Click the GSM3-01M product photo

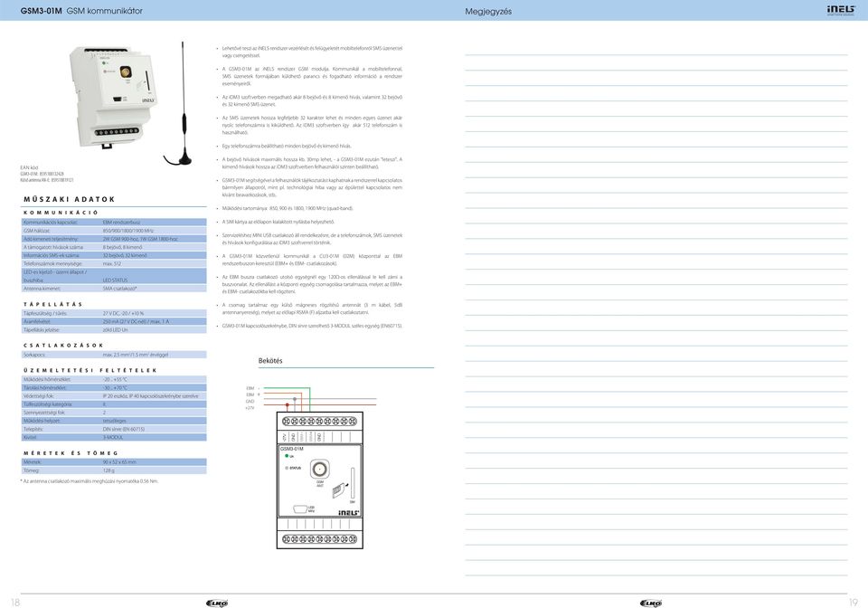[114, 98]
